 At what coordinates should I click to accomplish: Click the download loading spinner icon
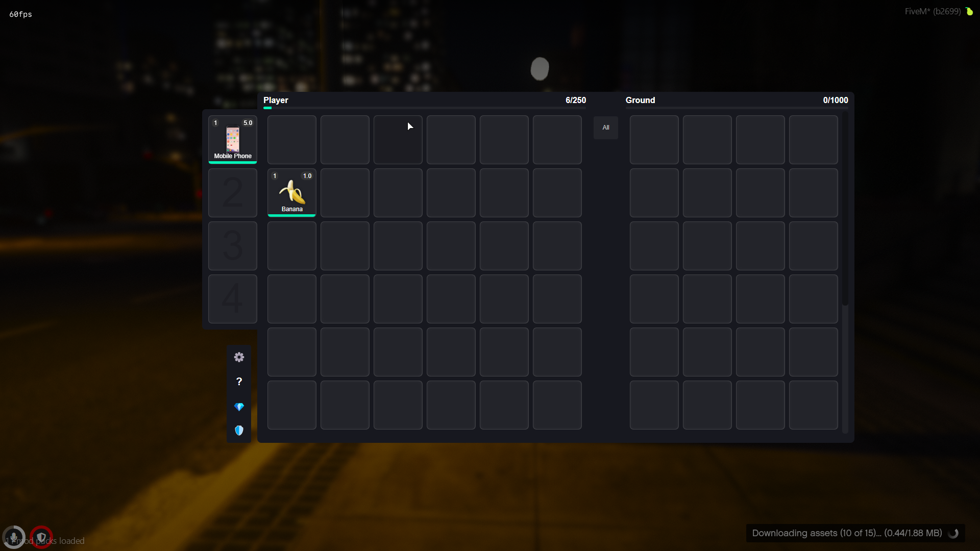[953, 533]
